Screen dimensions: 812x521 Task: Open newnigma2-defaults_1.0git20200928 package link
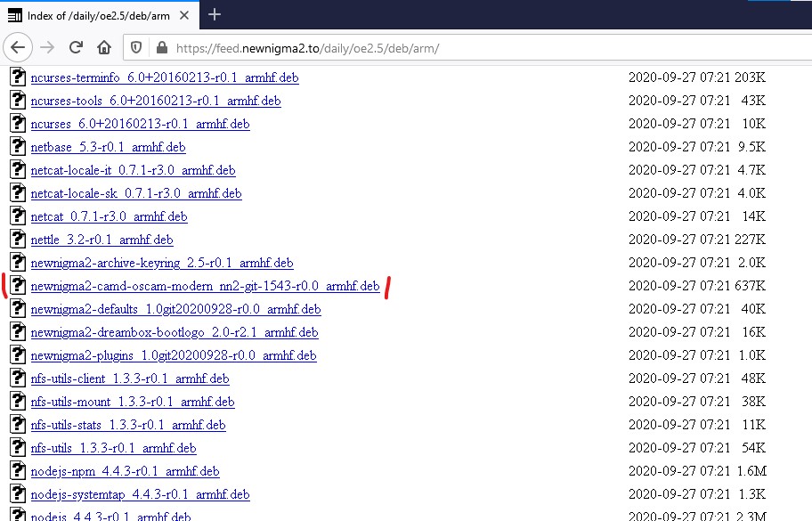point(175,310)
